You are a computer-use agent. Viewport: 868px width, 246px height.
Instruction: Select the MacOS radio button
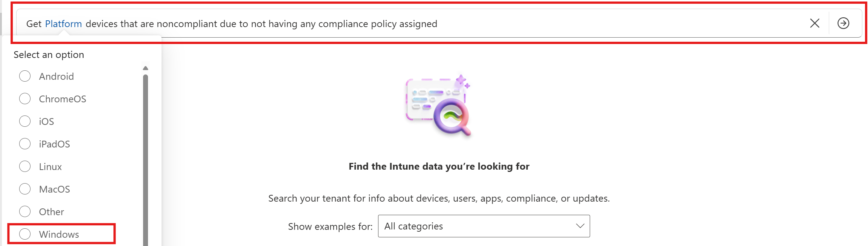[x=25, y=189]
